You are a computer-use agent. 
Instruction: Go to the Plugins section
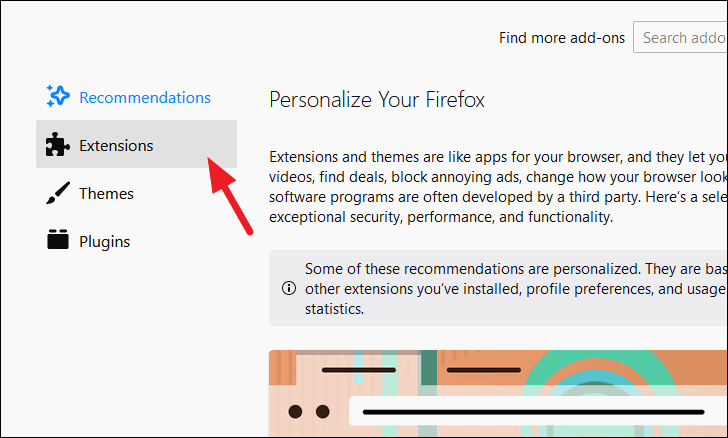click(104, 242)
